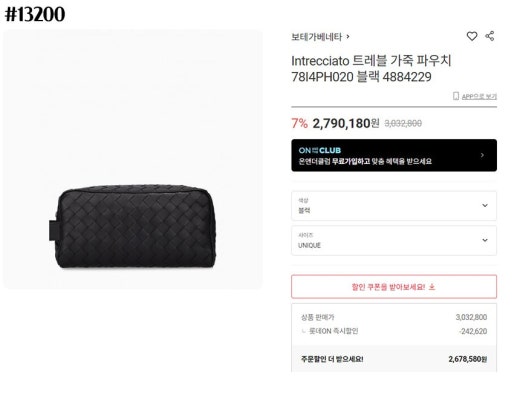Click the phone icon beside APP으로 보기
The width and height of the screenshot is (520, 412).
[x=456, y=96]
